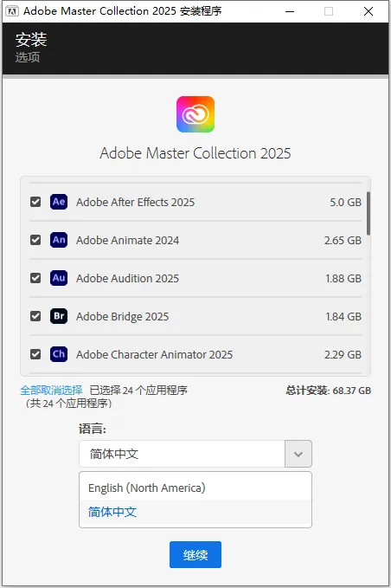
Task: Uncheck Adobe Audition 2025 checkbox
Action: tap(35, 278)
